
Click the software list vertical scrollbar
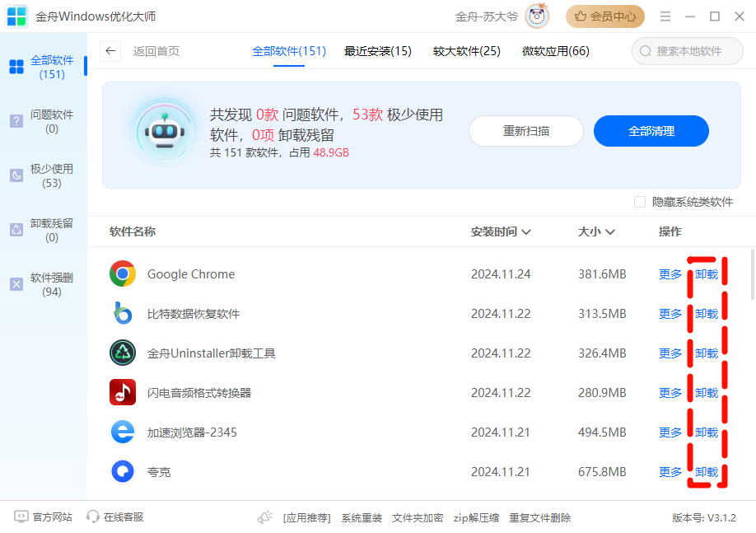[x=753, y=274]
